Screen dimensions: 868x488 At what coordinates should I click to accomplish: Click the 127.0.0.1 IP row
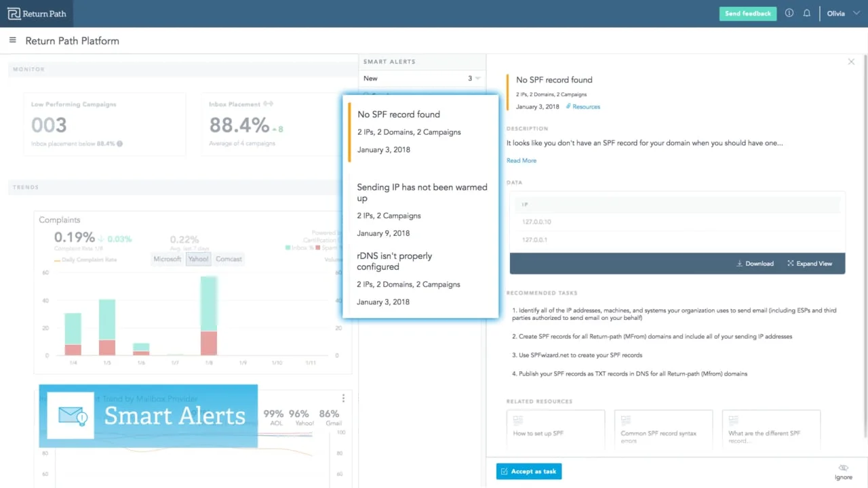click(677, 240)
